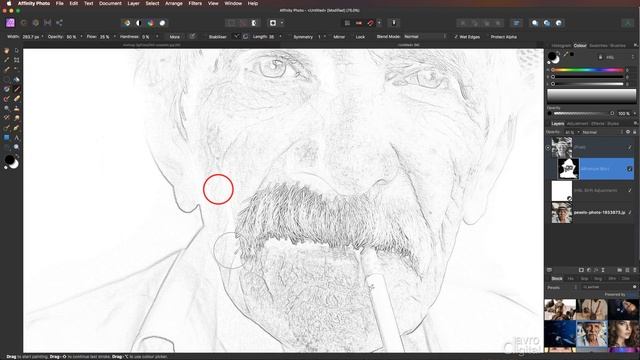Open the brush Opacity 50 % dropdown
Image resolution: width=640 pixels, height=360 pixels.
tap(81, 37)
